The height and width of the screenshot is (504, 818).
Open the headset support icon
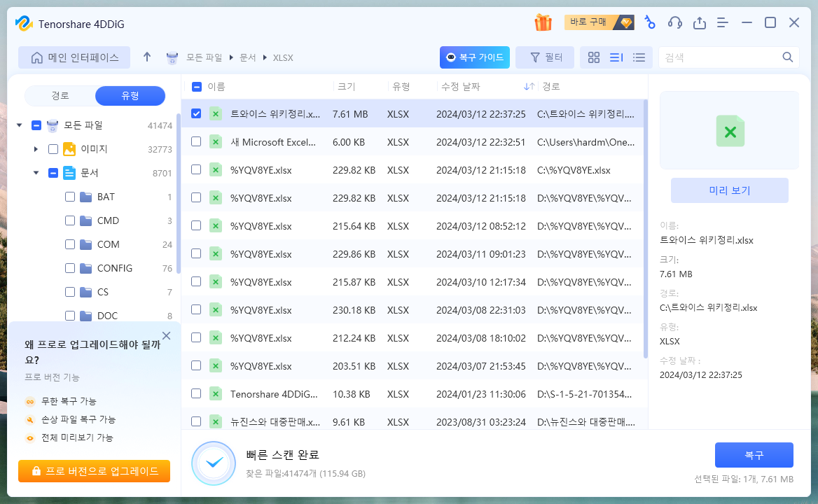(674, 22)
